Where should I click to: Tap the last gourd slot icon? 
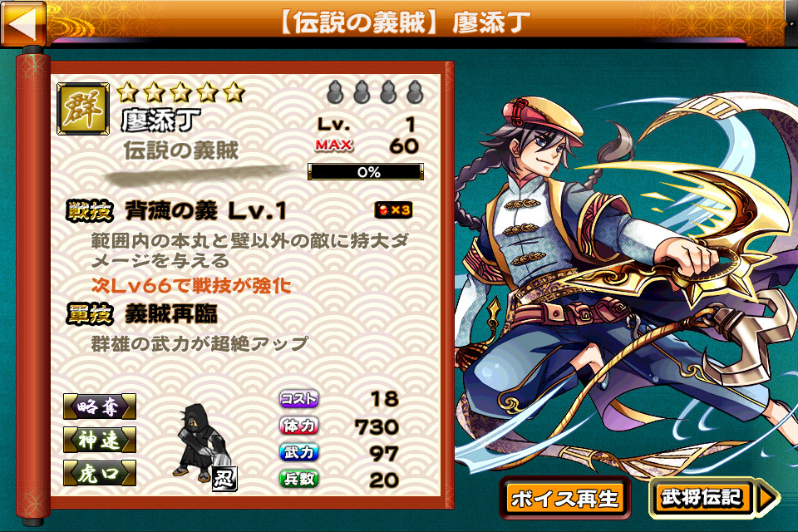pyautogui.click(x=415, y=92)
